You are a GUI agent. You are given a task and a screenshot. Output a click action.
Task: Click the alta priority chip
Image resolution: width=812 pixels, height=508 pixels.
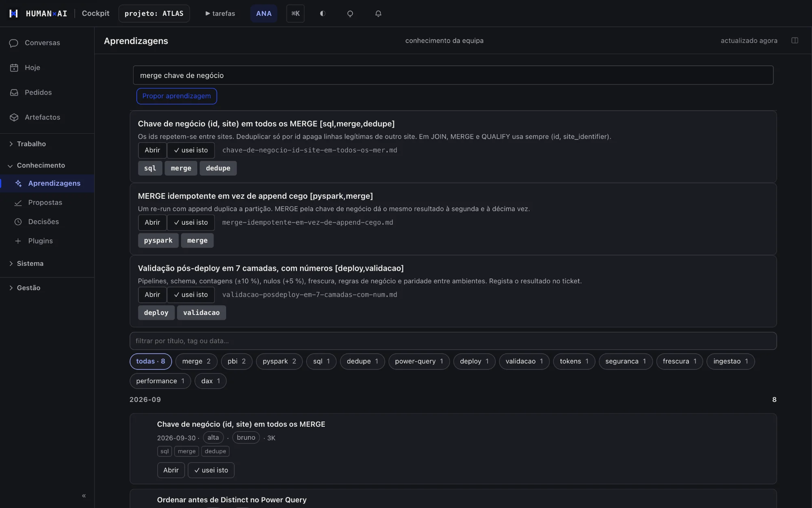coord(213,437)
